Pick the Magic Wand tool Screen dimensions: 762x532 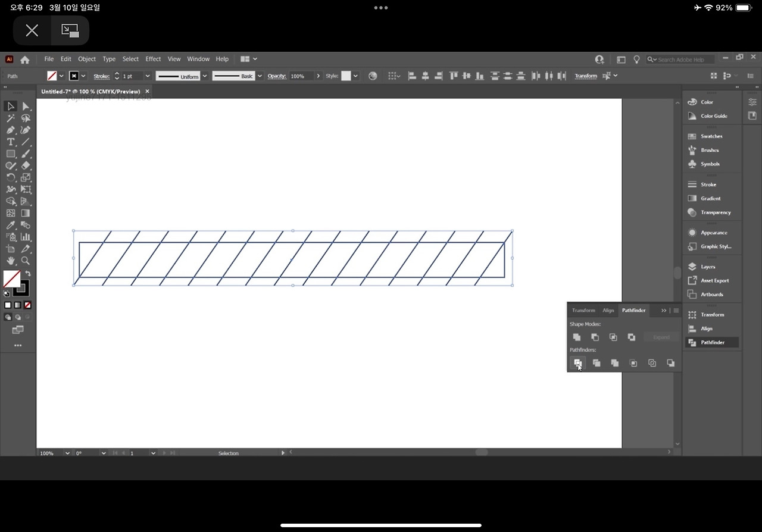[x=11, y=118]
